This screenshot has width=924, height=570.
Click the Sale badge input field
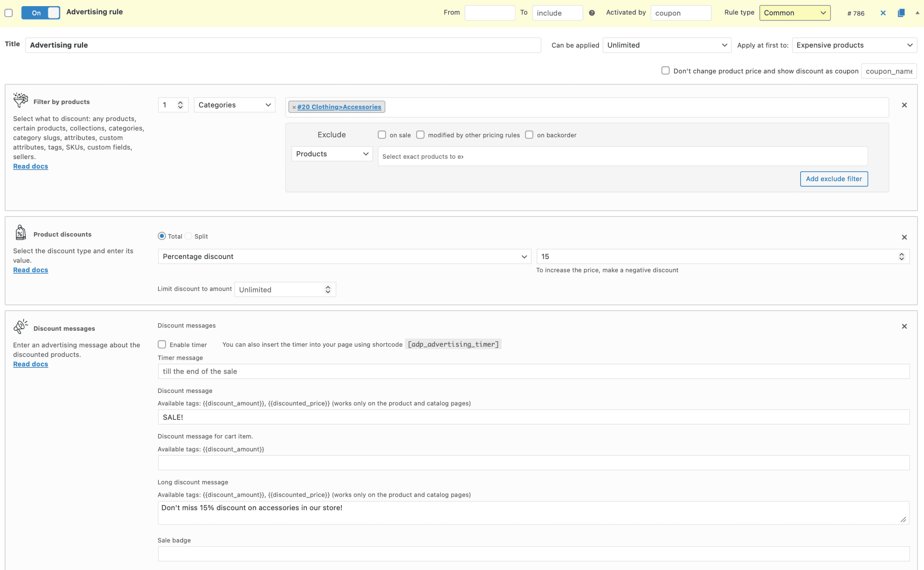533,554
